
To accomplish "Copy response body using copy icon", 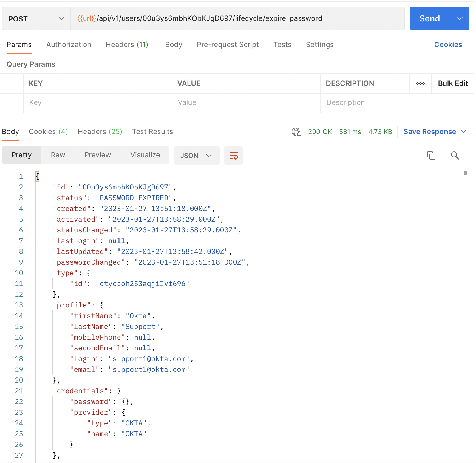I will [x=431, y=156].
